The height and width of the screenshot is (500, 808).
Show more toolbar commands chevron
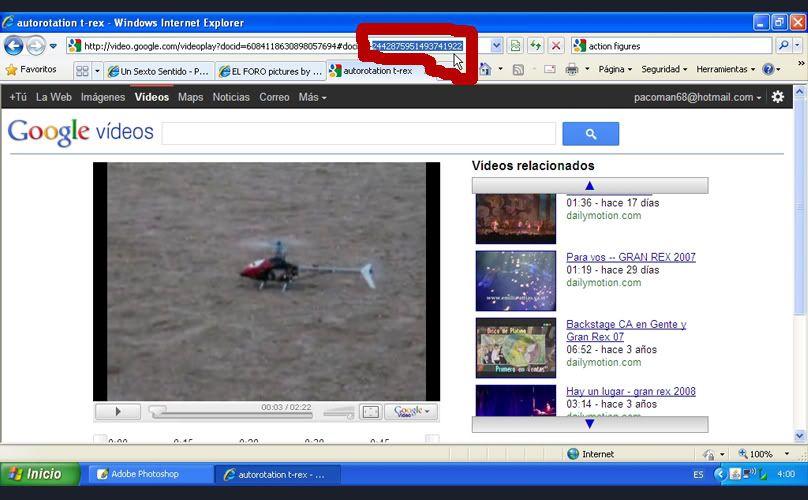[801, 63]
